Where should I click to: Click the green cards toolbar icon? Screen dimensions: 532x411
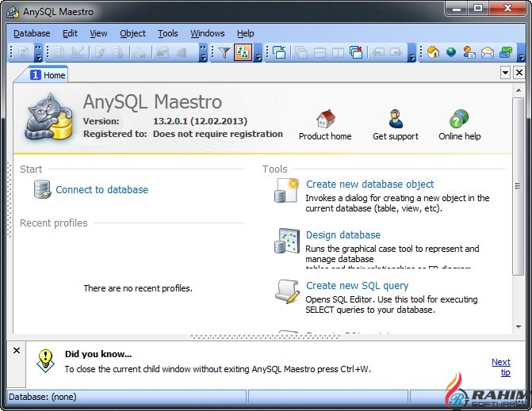click(x=506, y=52)
